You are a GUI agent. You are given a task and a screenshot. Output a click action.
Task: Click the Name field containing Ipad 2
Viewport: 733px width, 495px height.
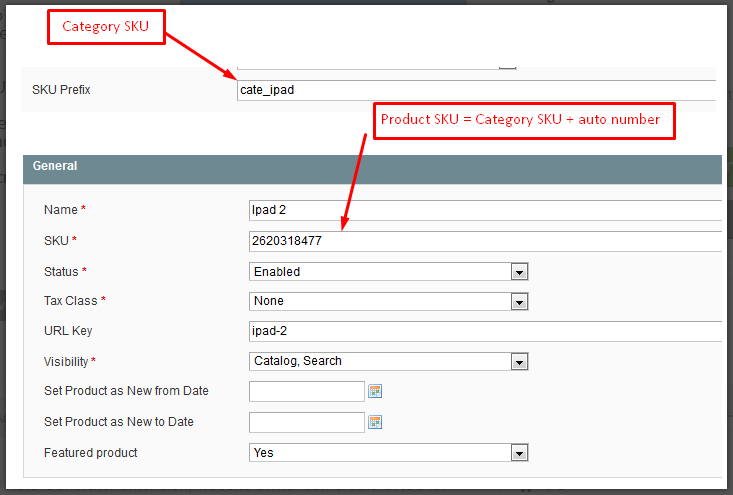point(485,210)
